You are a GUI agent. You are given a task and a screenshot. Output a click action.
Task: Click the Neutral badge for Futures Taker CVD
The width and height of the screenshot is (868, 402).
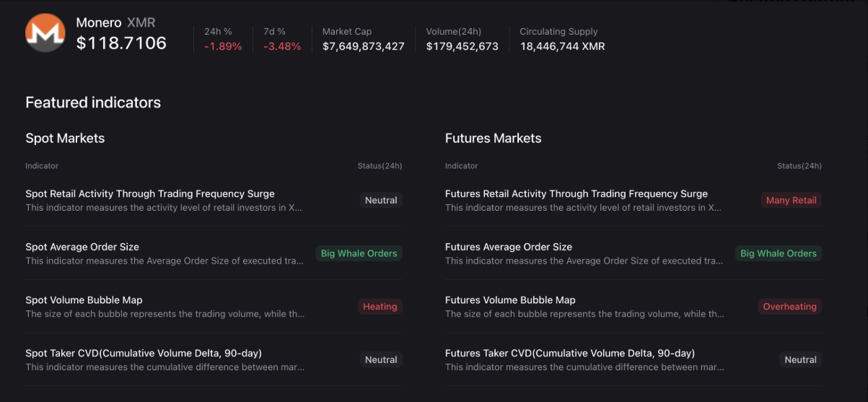[x=800, y=360]
